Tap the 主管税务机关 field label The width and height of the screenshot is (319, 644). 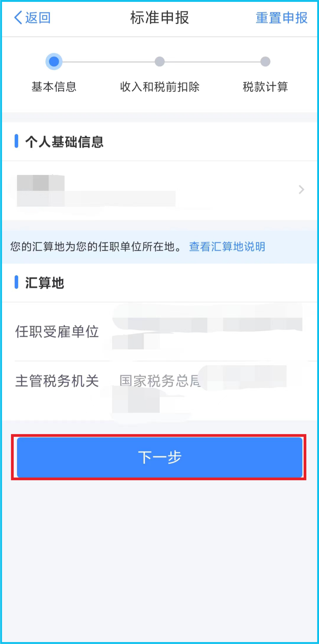point(57,381)
